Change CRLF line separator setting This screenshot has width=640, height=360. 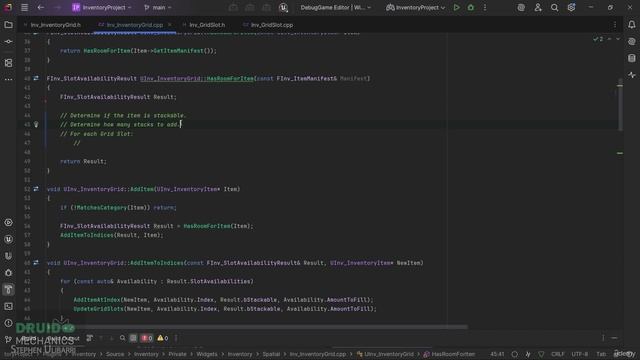pos(558,354)
